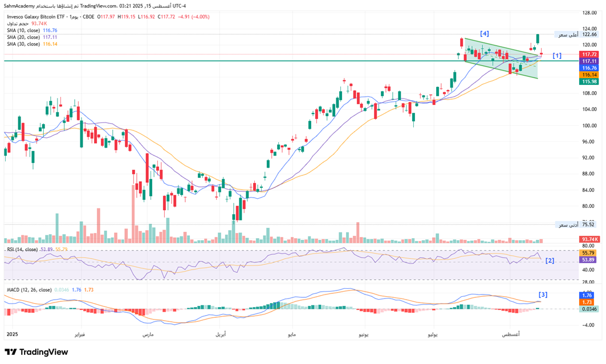
Task: Click the [1] annotation near price axis
Action: [557, 55]
